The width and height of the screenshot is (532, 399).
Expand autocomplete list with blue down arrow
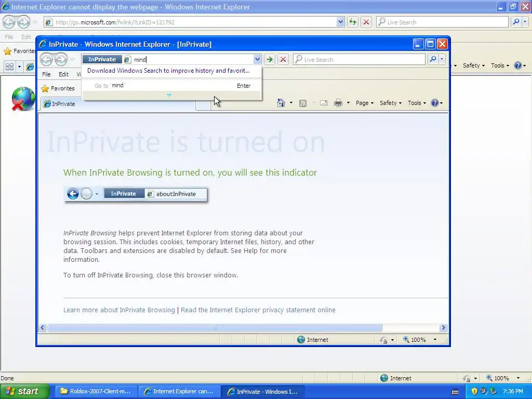coord(169,96)
